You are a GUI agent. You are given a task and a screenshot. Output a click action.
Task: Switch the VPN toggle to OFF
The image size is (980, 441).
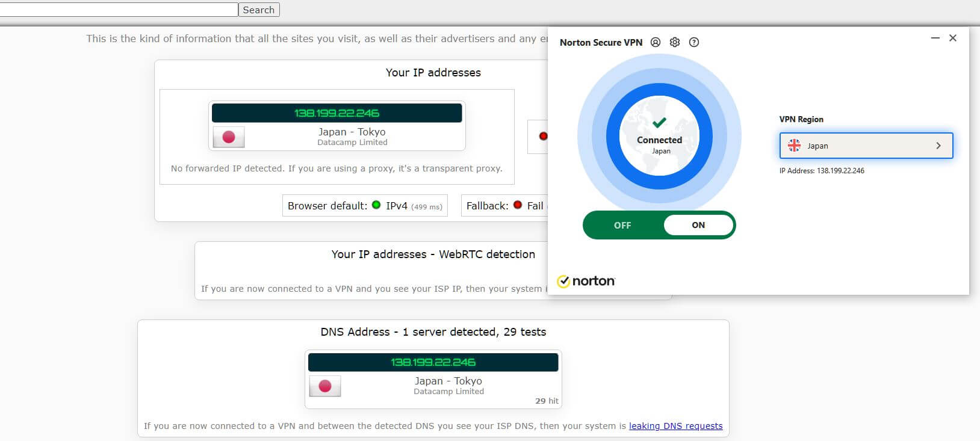point(622,225)
